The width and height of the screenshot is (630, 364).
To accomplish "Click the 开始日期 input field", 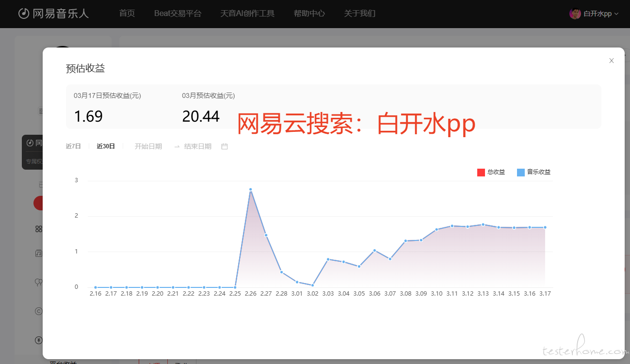I will pyautogui.click(x=148, y=146).
